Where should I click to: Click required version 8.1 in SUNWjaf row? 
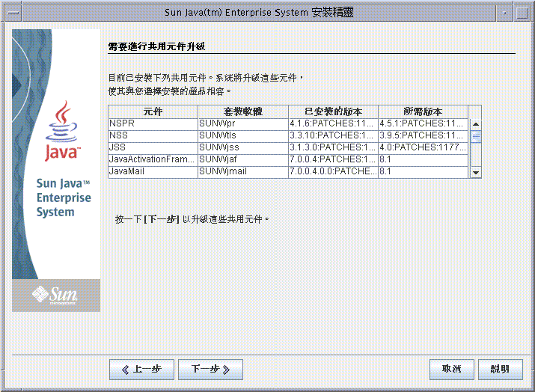point(423,159)
